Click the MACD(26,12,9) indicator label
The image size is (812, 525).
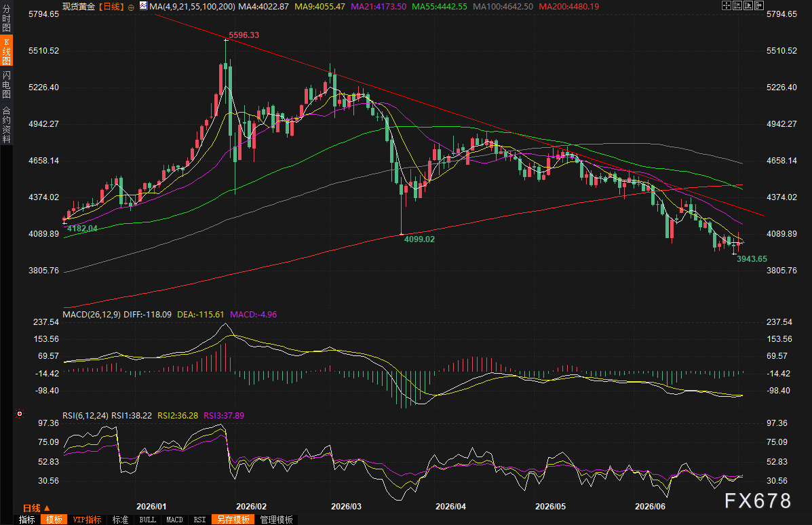(92, 314)
